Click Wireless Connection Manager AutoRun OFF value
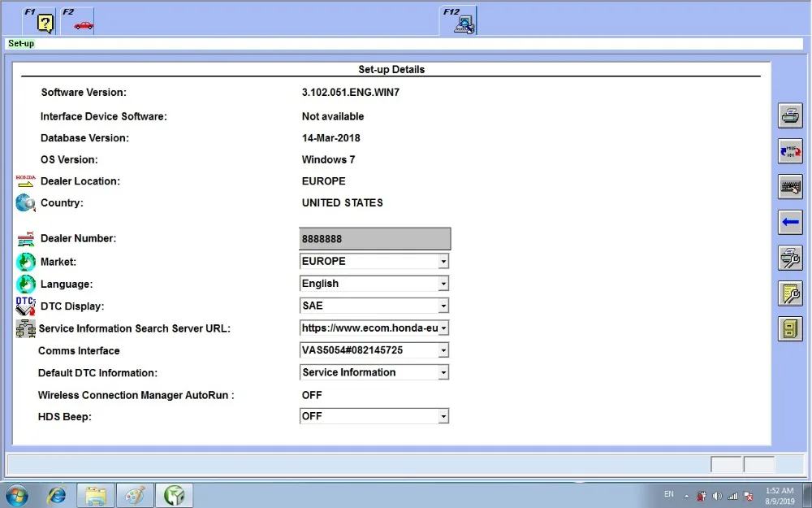This screenshot has height=508, width=812. (x=312, y=395)
